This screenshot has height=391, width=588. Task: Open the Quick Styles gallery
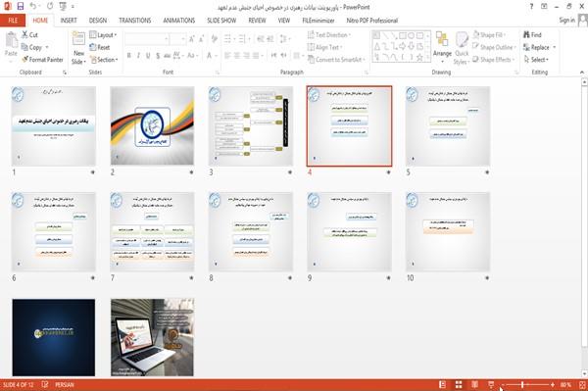462,48
